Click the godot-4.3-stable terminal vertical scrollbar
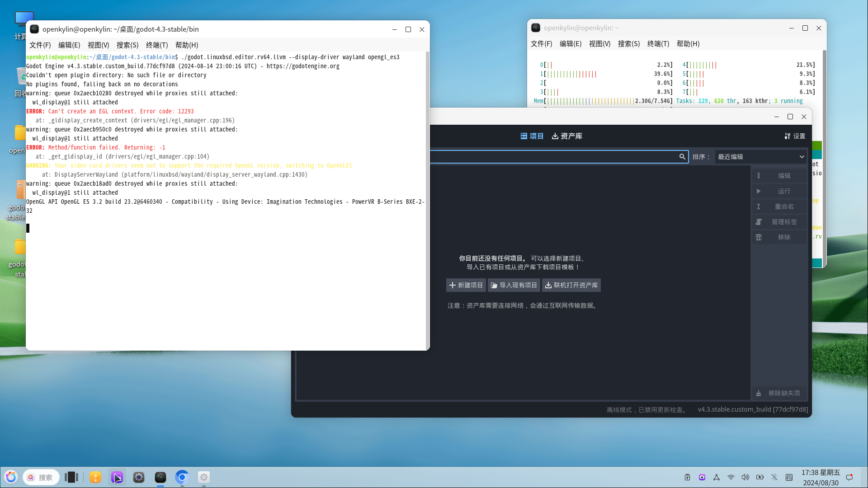The image size is (868, 488). click(428, 201)
